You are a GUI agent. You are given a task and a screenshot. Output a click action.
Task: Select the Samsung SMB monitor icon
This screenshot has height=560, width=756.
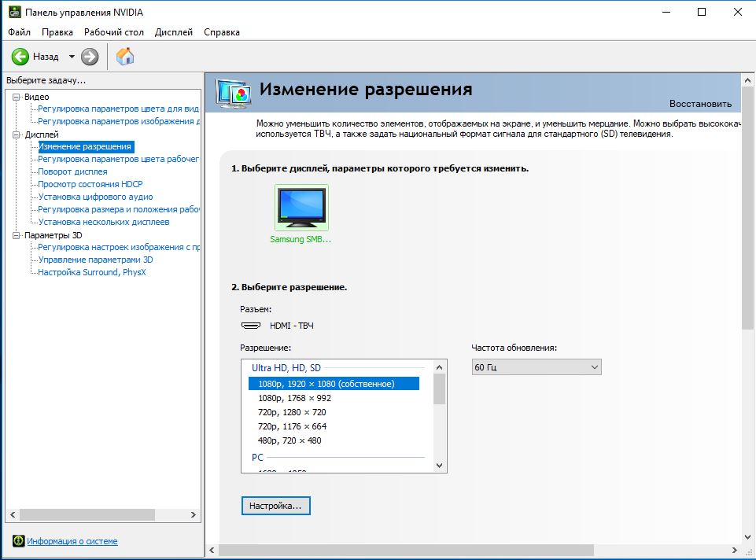click(x=301, y=208)
